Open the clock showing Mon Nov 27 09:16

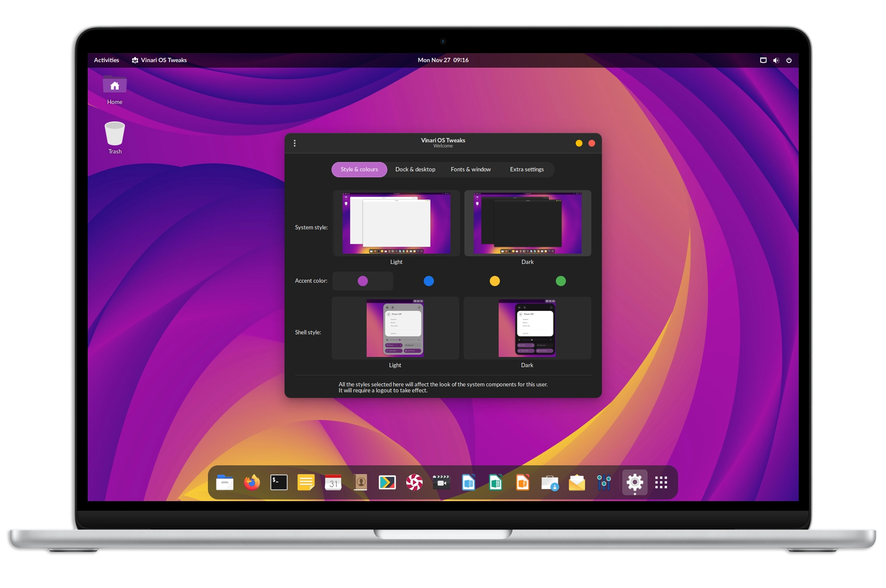(x=443, y=60)
